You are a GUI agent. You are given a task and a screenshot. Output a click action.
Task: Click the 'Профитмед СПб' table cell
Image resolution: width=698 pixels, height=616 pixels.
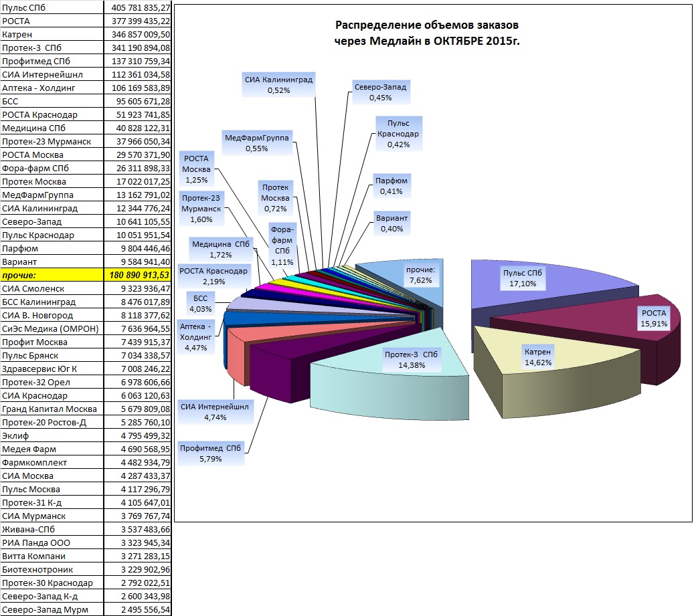point(52,61)
